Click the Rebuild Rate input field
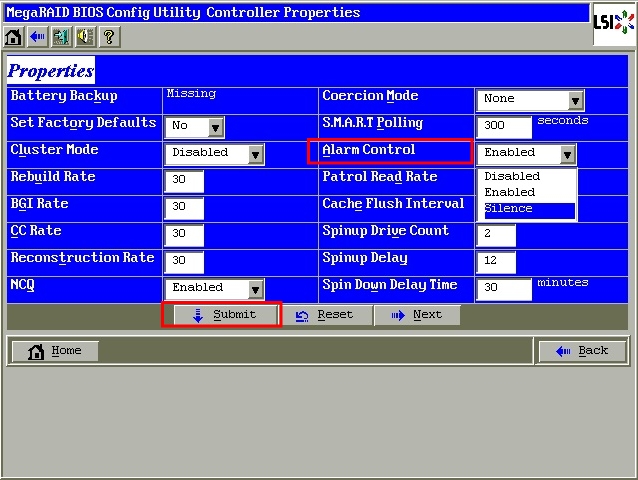The image size is (638, 480). pyautogui.click(x=184, y=181)
